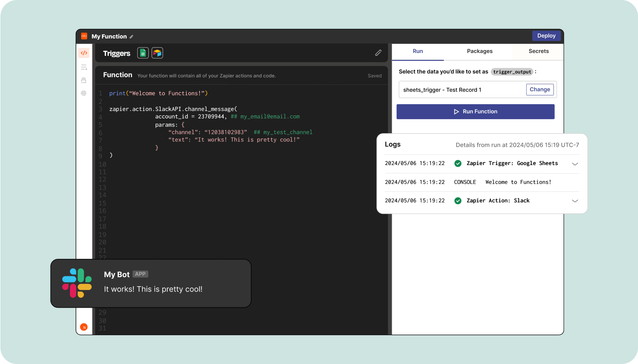Open the user avatar at the sidebar bottom
This screenshot has width=638, height=364.
pos(84,327)
